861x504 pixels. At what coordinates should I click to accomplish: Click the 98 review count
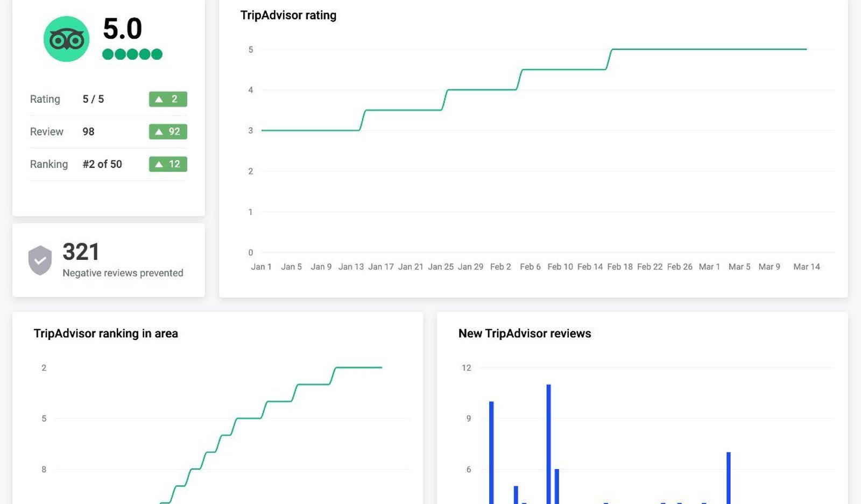(x=88, y=132)
